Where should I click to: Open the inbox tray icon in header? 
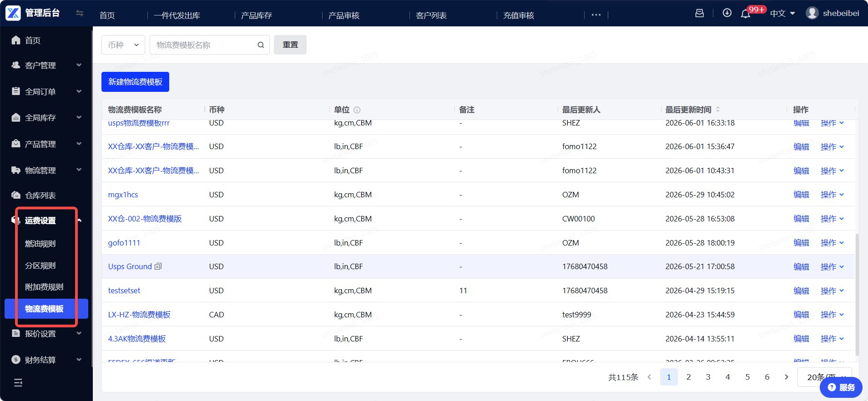(x=700, y=13)
